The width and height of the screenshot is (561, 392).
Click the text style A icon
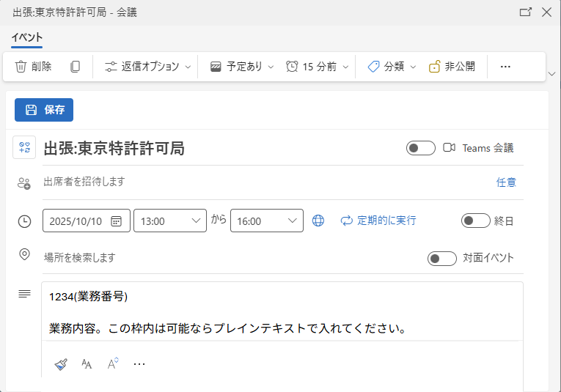(x=113, y=363)
